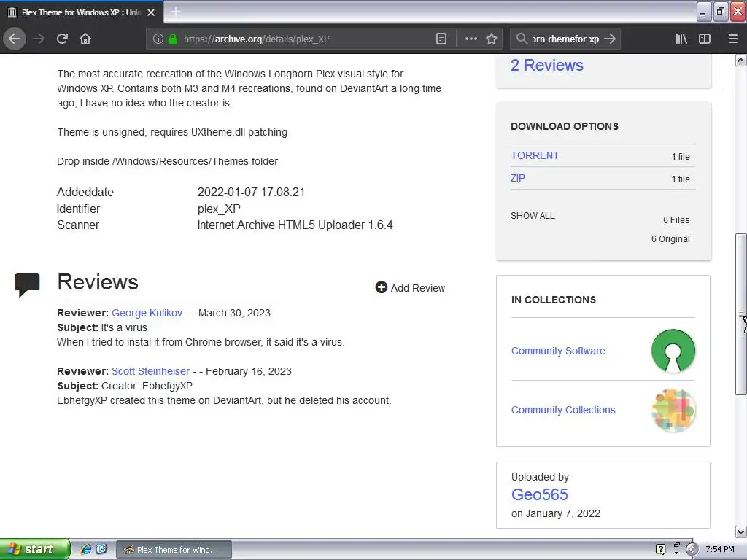Open a new tab with the plus button
This screenshot has height=560, width=747.
[x=176, y=12]
